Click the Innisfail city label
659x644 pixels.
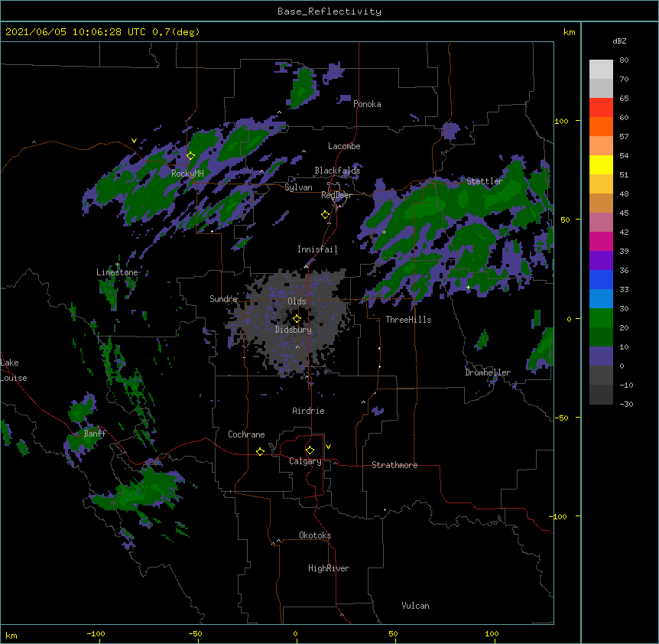(317, 249)
